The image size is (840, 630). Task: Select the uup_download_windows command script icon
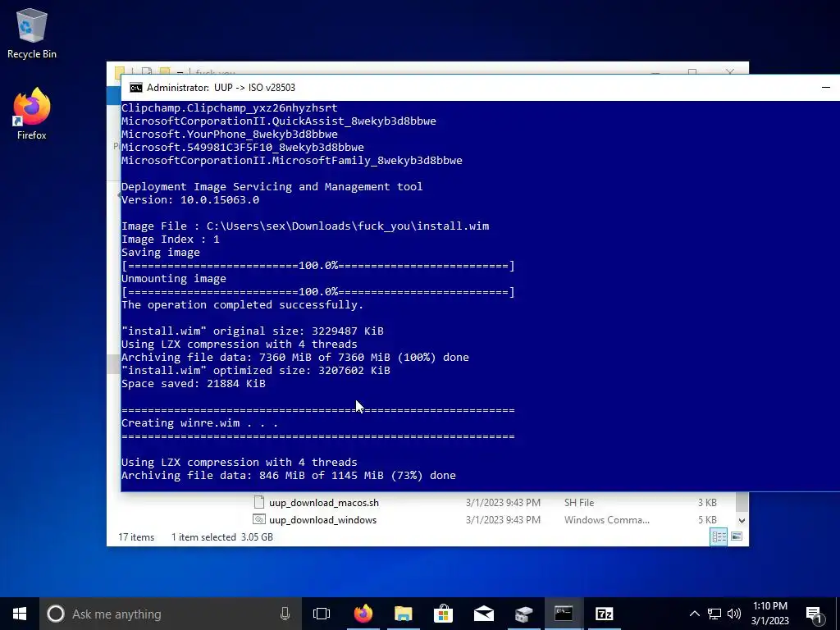click(259, 519)
